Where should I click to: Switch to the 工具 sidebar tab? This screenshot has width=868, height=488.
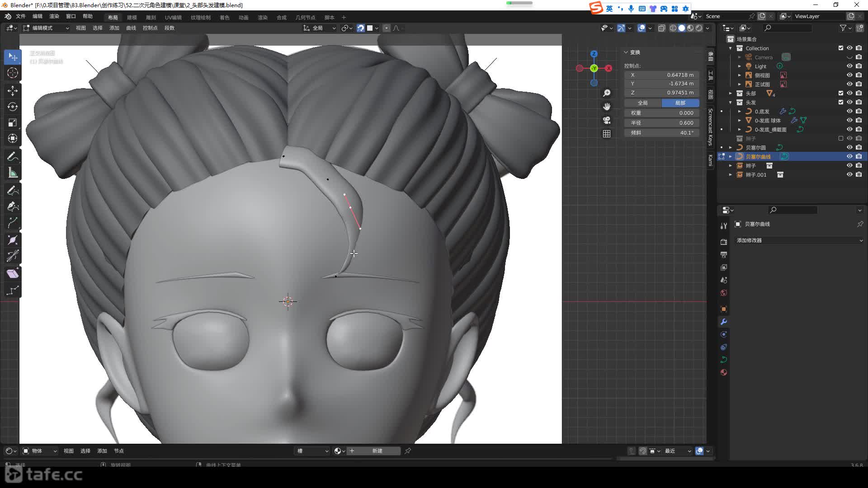click(x=710, y=75)
